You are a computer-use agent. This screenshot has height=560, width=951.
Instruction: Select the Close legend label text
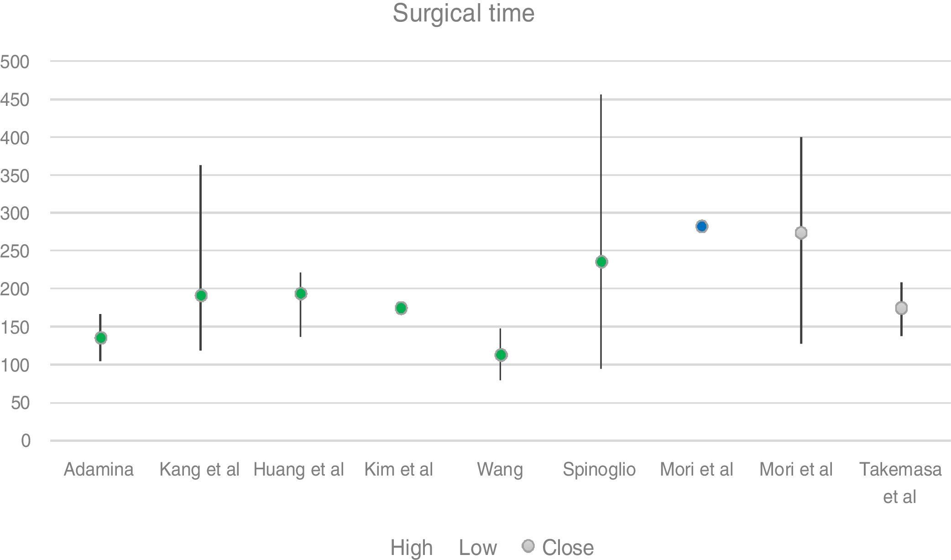pos(568,548)
